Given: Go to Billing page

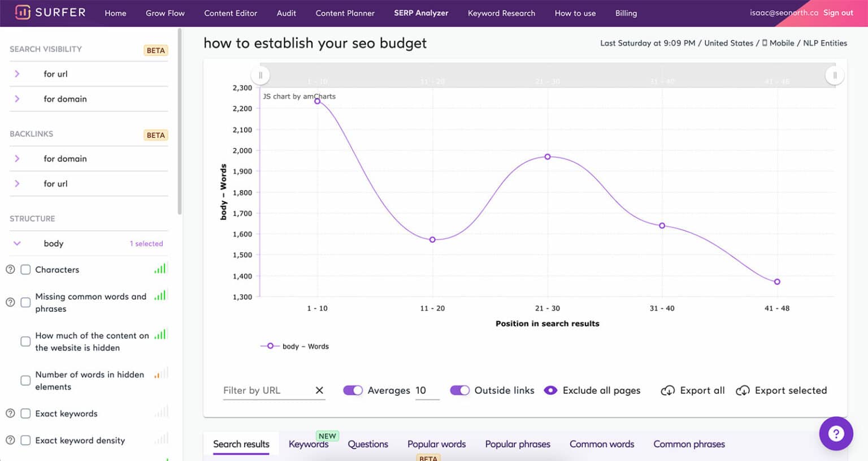Looking at the screenshot, I should click(626, 13).
